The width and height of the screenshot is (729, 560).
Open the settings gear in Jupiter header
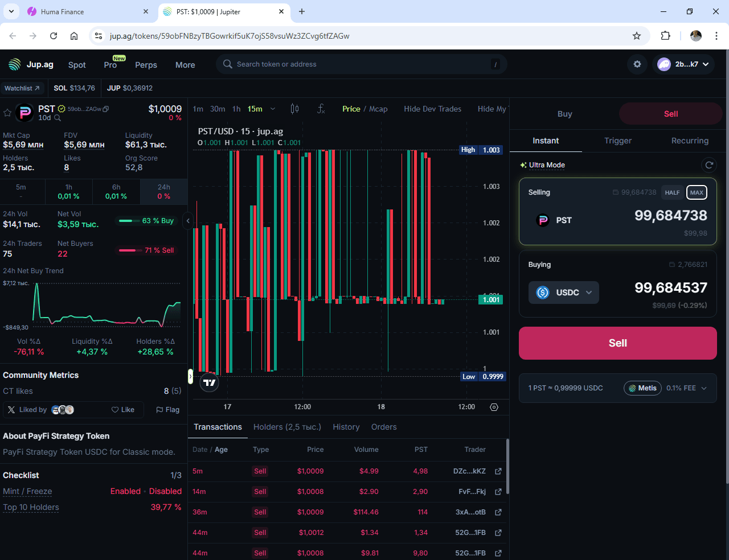tap(637, 64)
